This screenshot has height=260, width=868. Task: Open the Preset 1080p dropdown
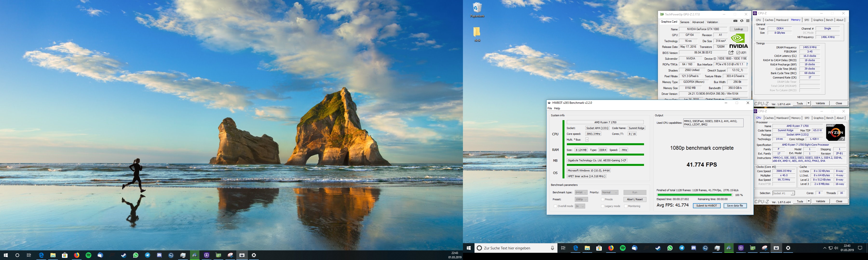(581, 200)
